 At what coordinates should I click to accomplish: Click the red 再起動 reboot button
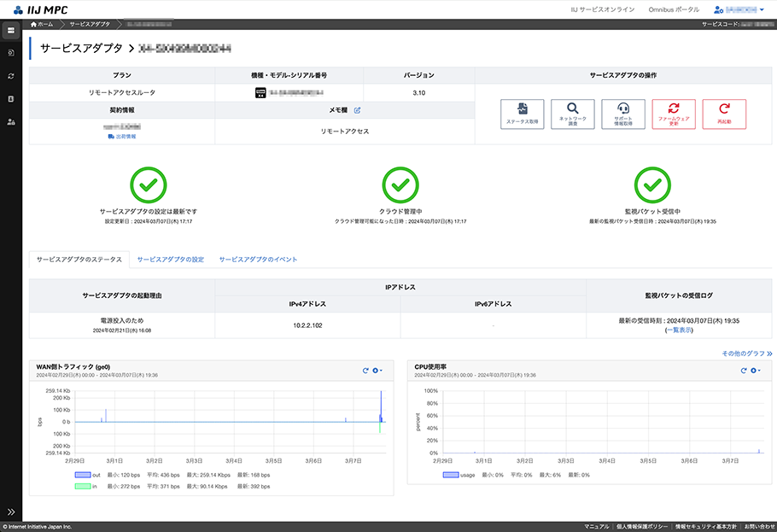coord(724,114)
